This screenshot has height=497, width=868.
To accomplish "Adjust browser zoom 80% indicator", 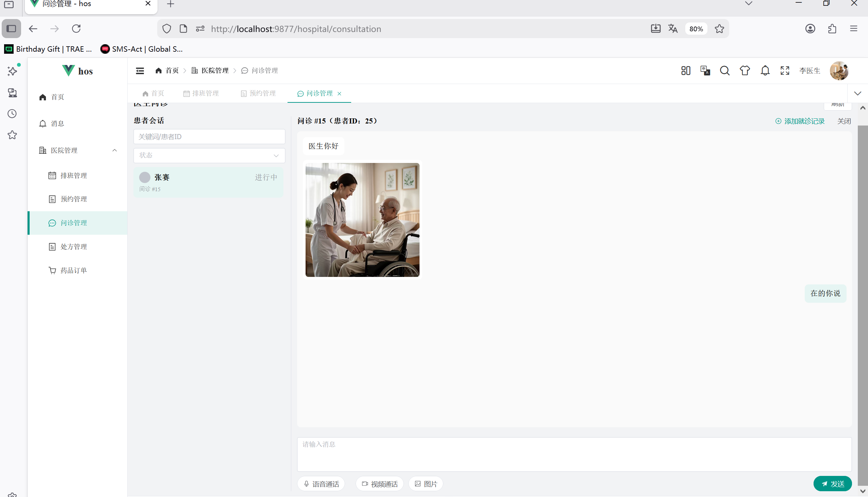I will [695, 29].
